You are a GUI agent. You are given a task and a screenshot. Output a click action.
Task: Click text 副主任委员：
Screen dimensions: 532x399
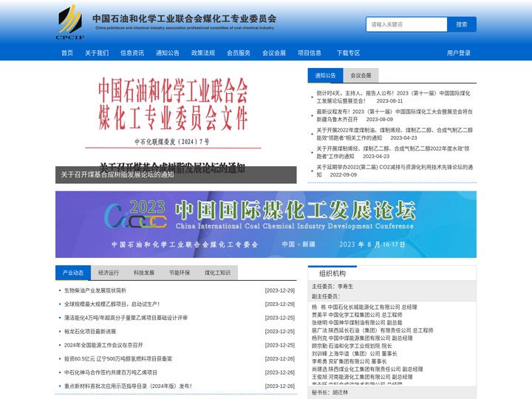(325, 296)
